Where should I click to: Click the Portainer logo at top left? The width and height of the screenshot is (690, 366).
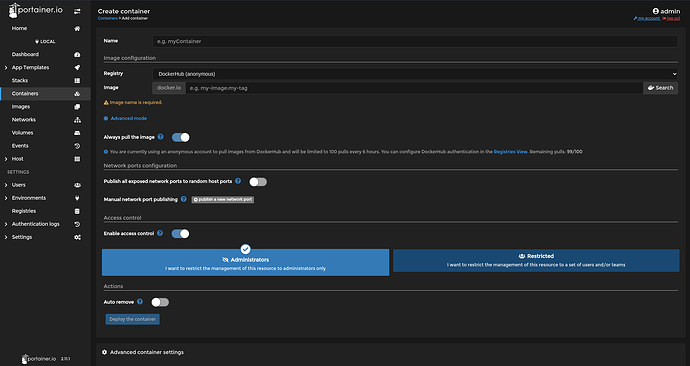point(36,11)
